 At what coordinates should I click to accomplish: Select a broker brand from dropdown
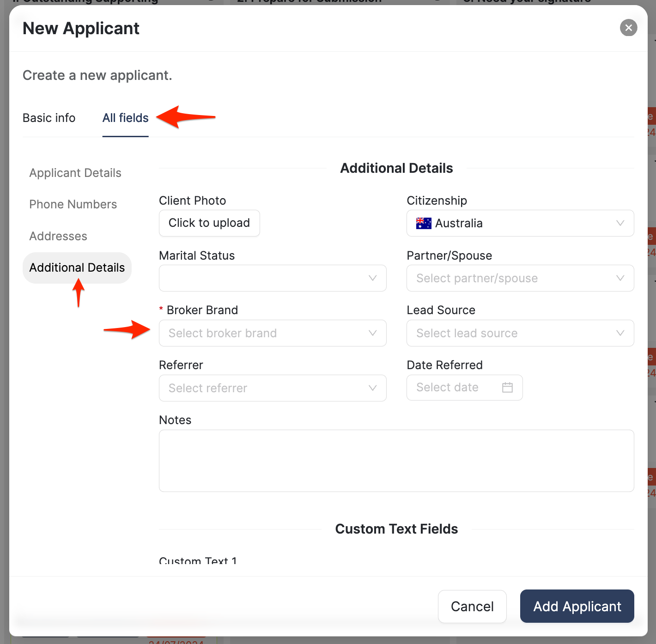tap(273, 333)
